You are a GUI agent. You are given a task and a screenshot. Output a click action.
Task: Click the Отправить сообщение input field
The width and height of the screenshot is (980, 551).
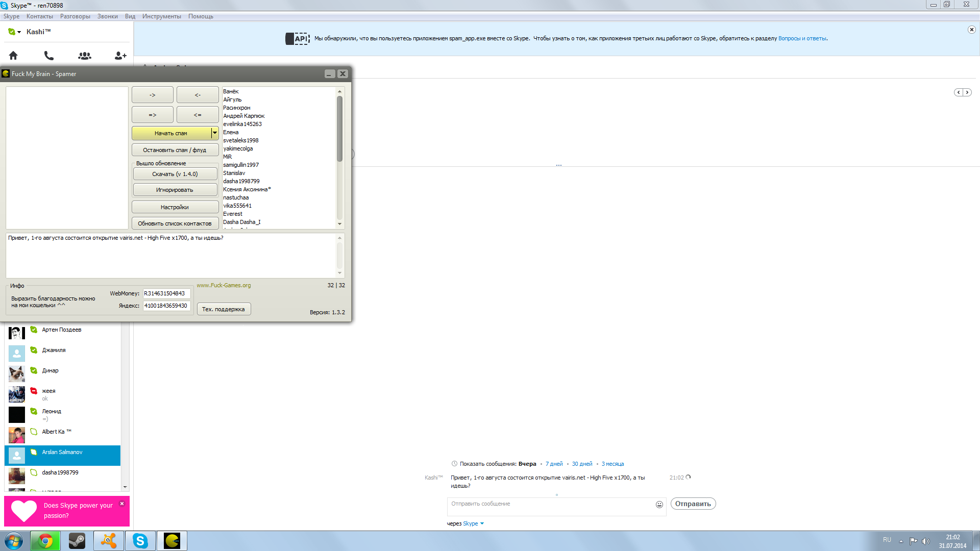click(x=550, y=506)
